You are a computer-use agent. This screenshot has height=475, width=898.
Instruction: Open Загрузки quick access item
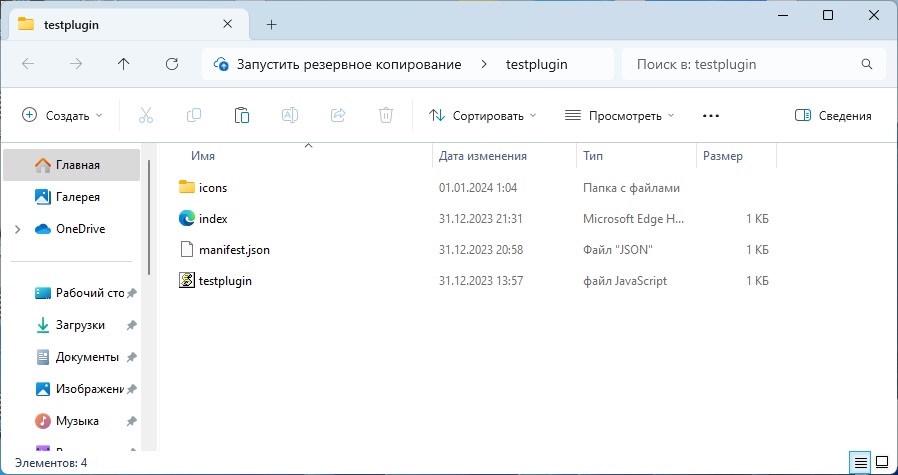(x=72, y=325)
